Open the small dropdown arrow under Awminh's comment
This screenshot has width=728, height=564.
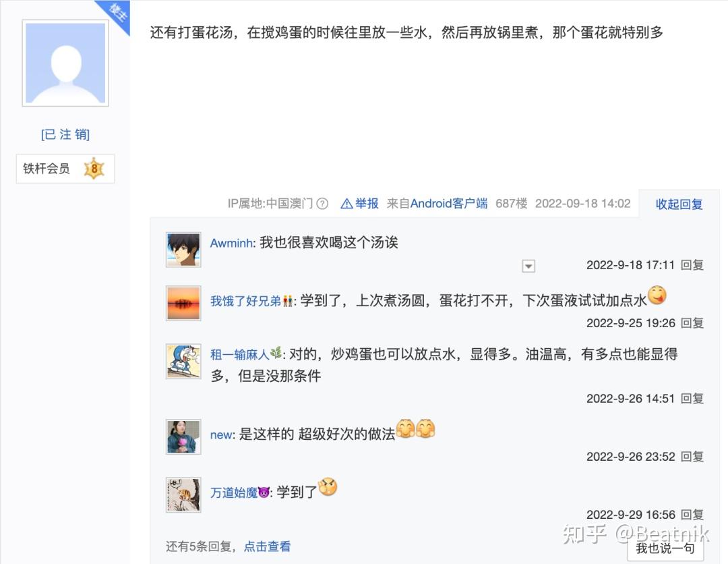(x=528, y=266)
